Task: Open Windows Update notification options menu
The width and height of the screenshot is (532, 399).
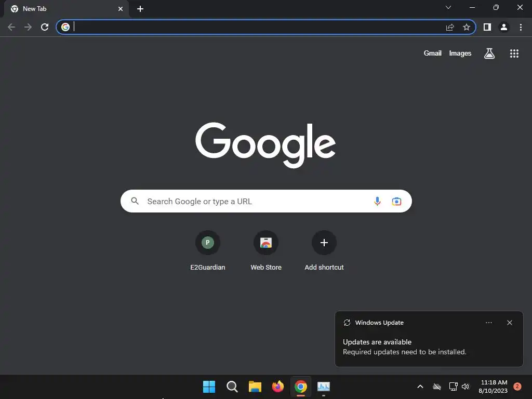Action: (488, 323)
